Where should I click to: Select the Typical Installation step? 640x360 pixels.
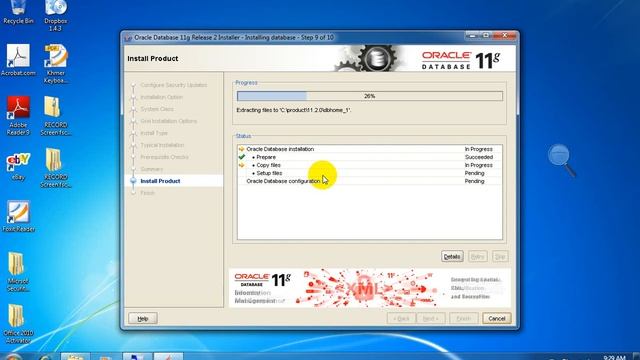coord(162,145)
